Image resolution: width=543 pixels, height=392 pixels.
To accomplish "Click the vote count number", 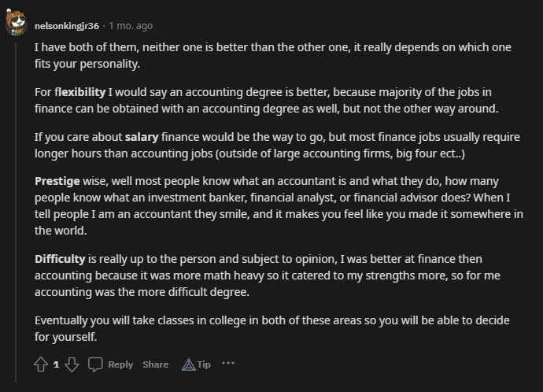I will 56,364.
